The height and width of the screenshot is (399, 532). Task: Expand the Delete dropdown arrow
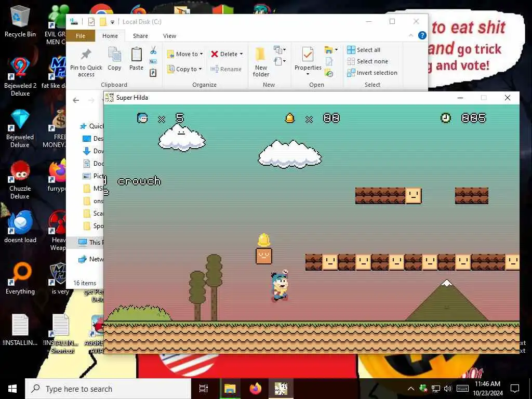click(x=241, y=54)
